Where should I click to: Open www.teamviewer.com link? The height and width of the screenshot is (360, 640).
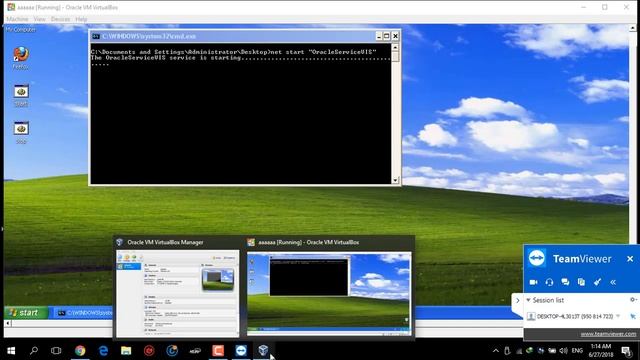click(608, 334)
